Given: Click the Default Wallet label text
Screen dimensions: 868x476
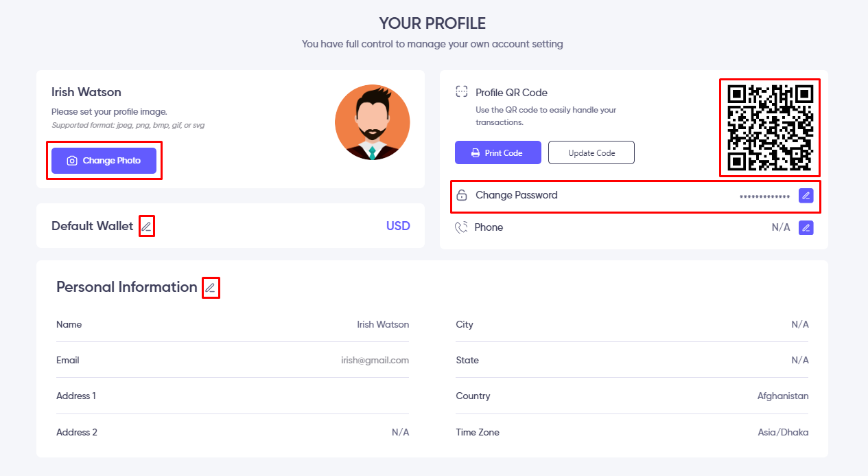Looking at the screenshot, I should 92,226.
